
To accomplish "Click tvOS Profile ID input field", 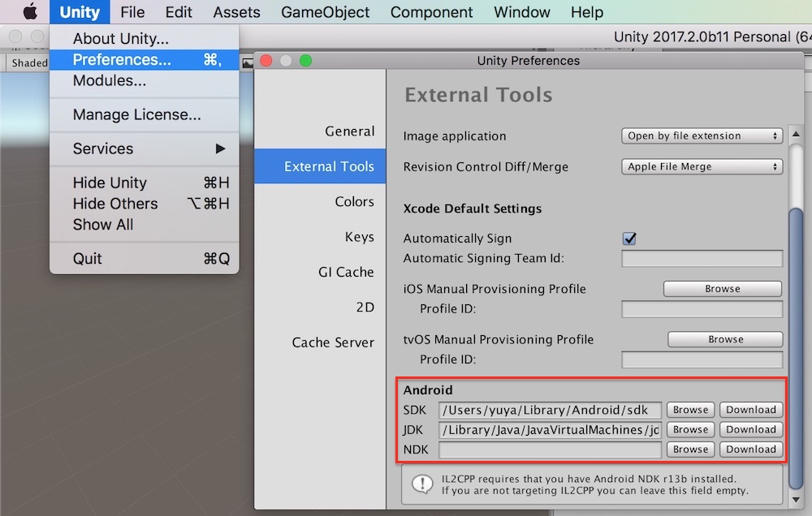I will (x=702, y=359).
